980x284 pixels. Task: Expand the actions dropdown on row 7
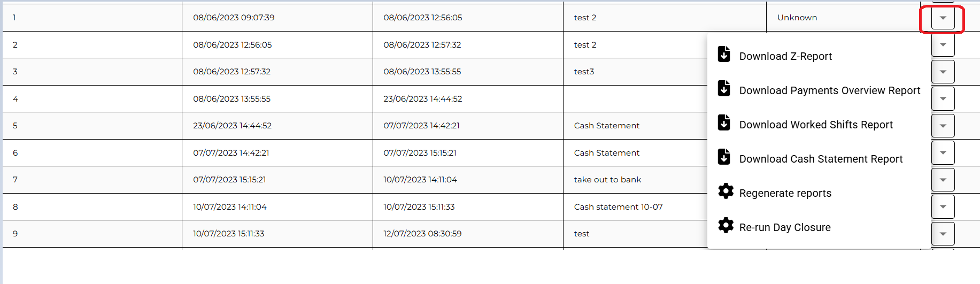point(943,180)
